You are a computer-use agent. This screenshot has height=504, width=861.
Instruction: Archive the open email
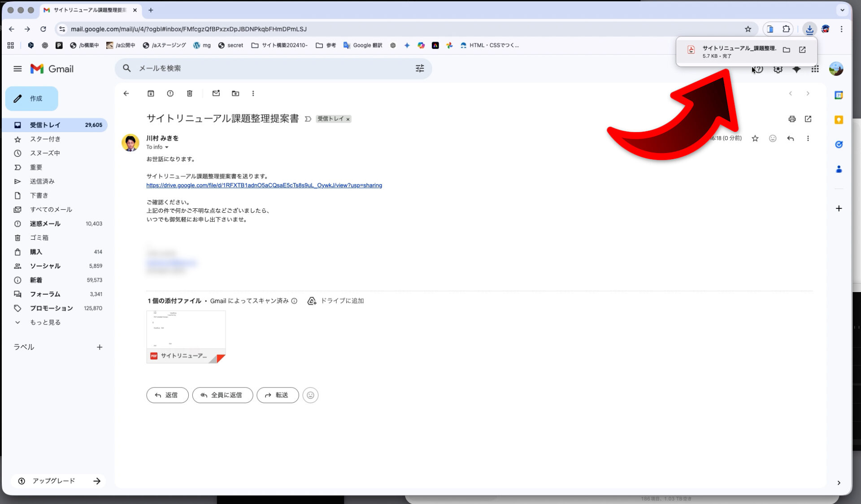click(151, 93)
